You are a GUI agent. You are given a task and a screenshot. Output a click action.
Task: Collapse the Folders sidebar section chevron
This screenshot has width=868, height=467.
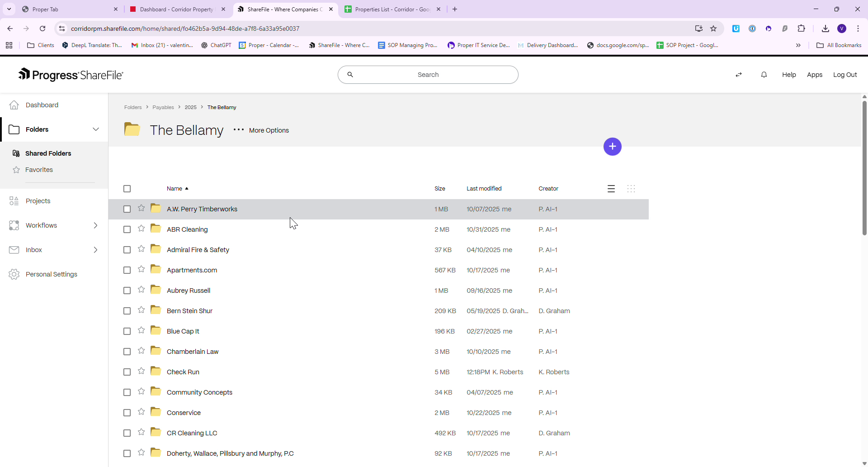[96, 129]
